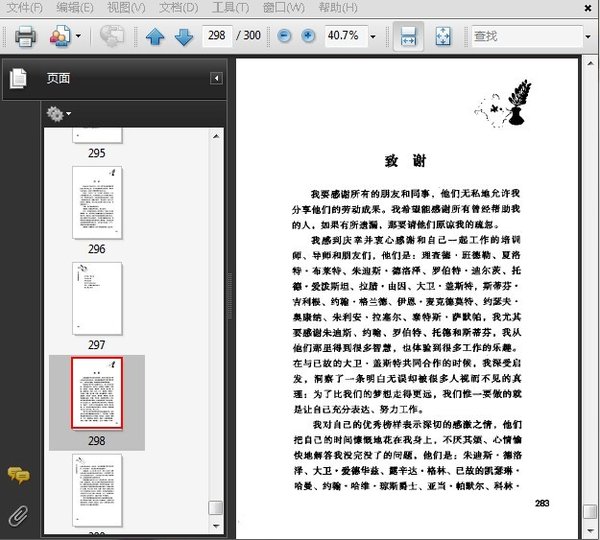Open the Comments panel icon
The width and height of the screenshot is (600, 540).
coord(18,475)
